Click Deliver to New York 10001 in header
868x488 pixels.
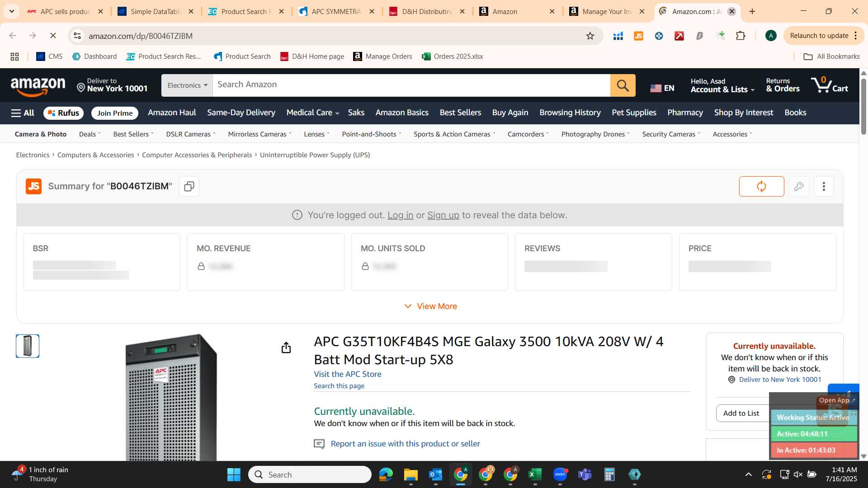point(112,85)
